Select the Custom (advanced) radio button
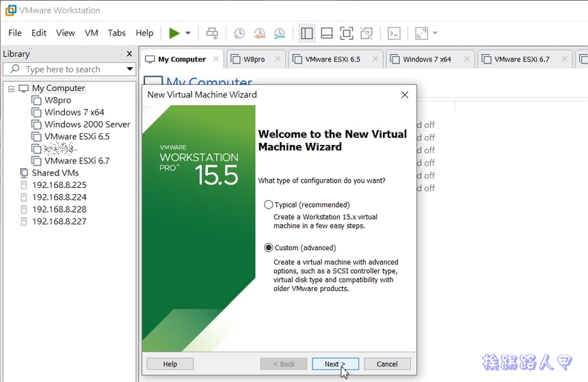Viewport: 588px width, 382px height. (269, 248)
